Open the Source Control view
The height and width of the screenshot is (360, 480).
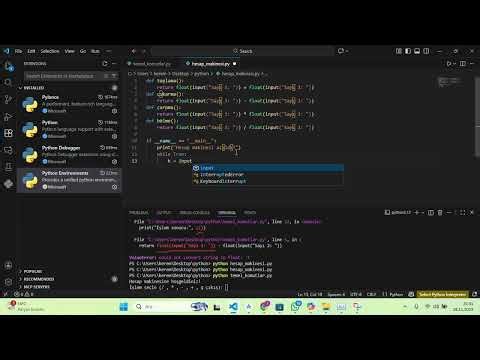click(8, 99)
